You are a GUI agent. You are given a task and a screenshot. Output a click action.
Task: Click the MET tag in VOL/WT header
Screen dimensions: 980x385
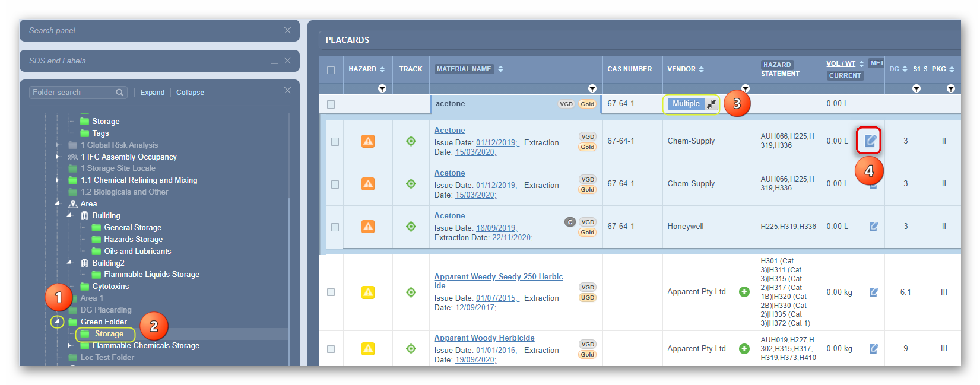(877, 63)
